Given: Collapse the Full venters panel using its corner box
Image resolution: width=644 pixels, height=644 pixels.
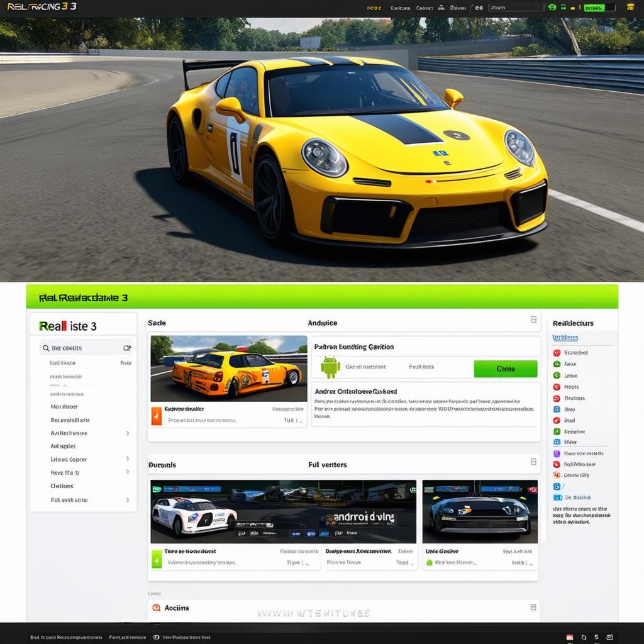Looking at the screenshot, I should tap(533, 462).
